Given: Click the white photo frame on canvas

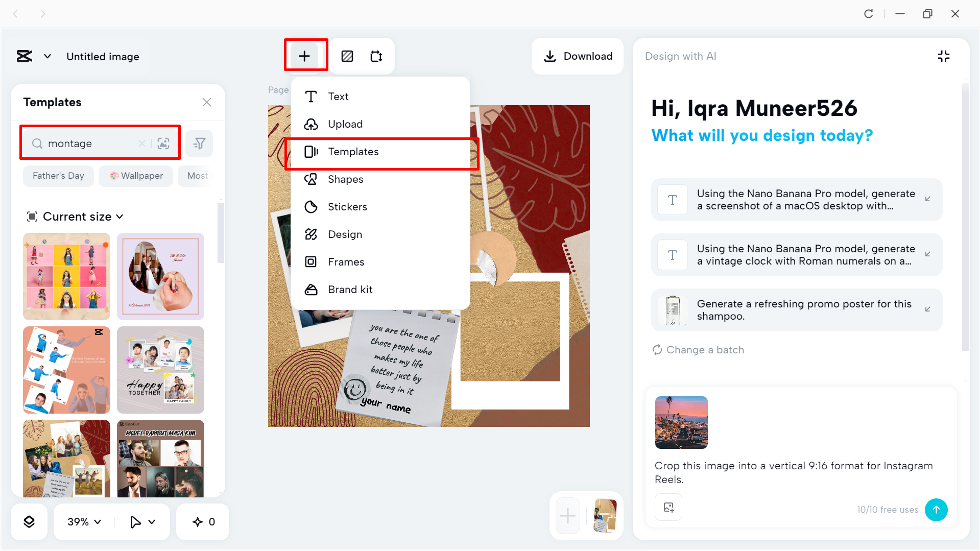Looking at the screenshot, I should tap(510, 341).
